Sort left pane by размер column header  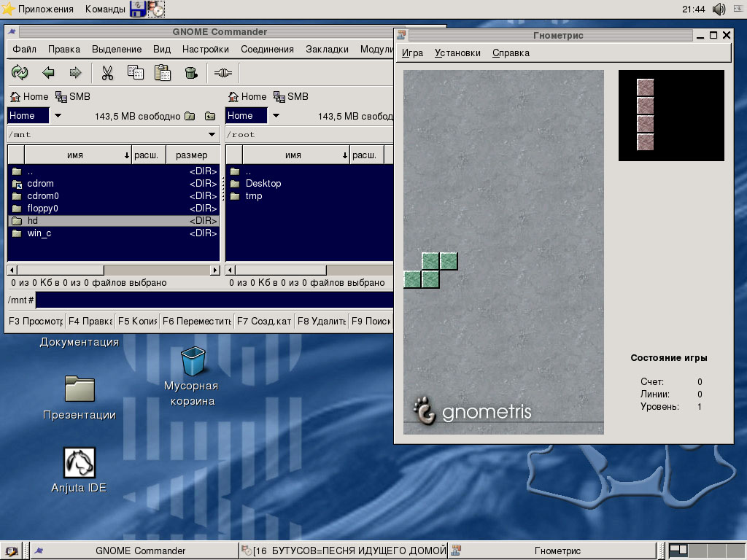192,155
